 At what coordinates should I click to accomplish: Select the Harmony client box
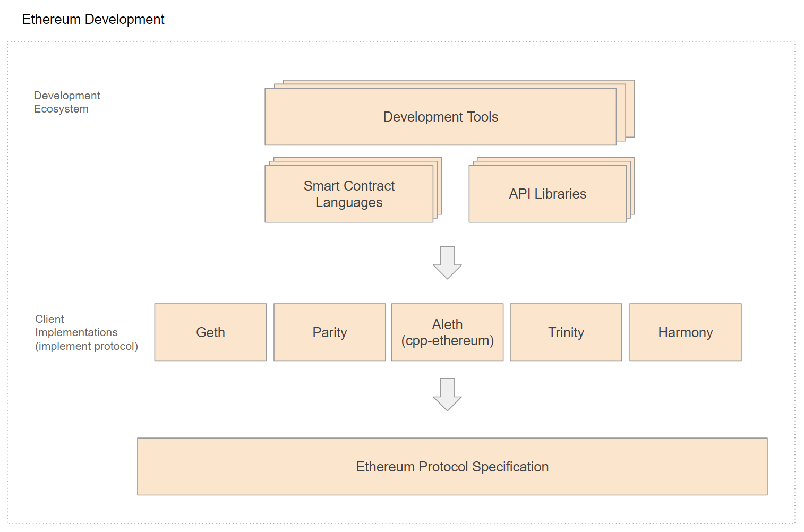pos(686,332)
